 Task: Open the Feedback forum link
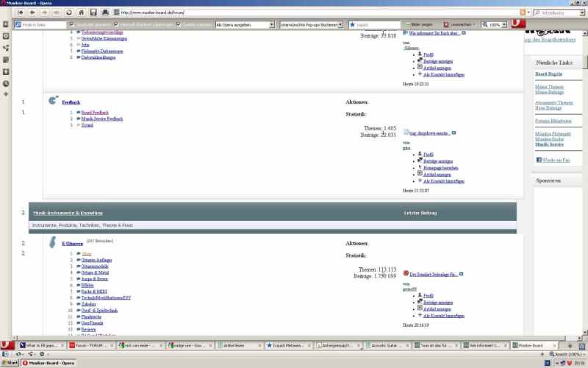71,102
